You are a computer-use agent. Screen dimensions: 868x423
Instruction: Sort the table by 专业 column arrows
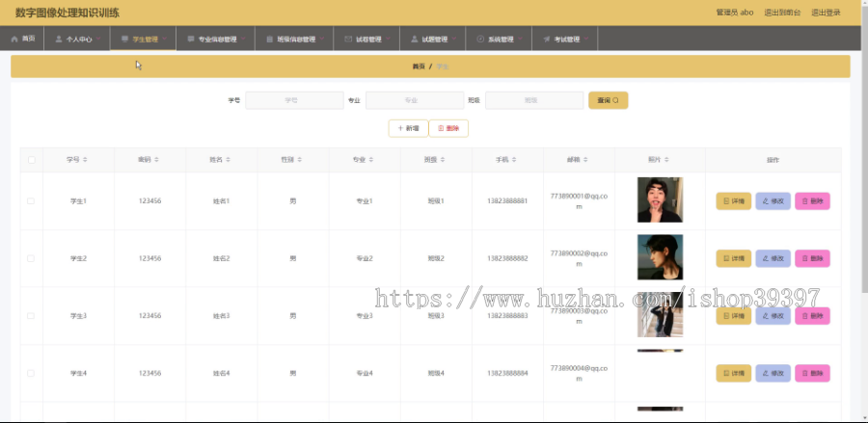coord(371,159)
